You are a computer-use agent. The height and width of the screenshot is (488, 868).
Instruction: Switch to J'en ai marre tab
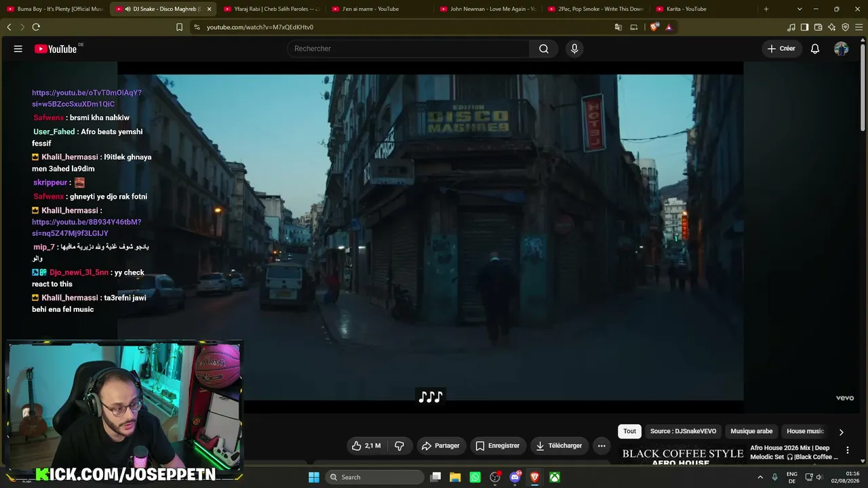click(380, 9)
